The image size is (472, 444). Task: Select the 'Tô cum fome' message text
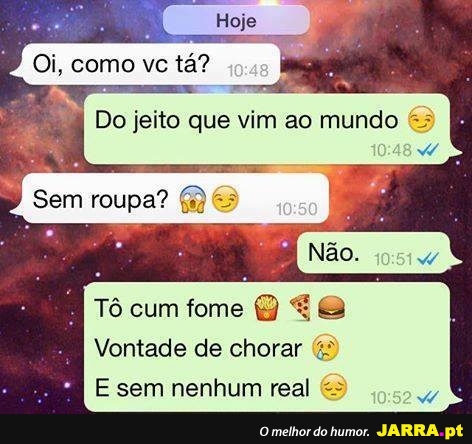[x=169, y=308]
